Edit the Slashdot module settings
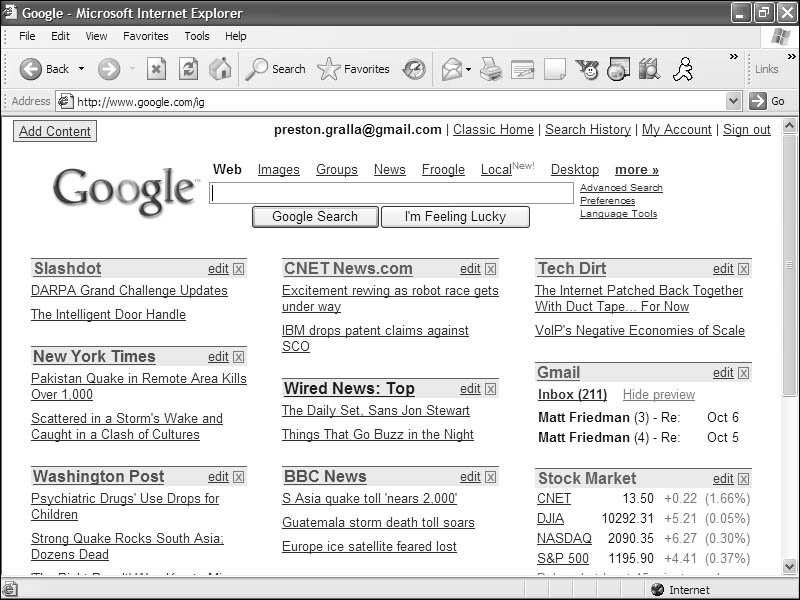This screenshot has height=600, width=800. (x=218, y=269)
